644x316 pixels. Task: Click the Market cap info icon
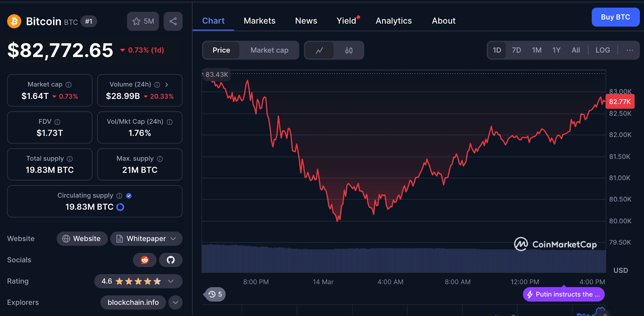(x=69, y=85)
